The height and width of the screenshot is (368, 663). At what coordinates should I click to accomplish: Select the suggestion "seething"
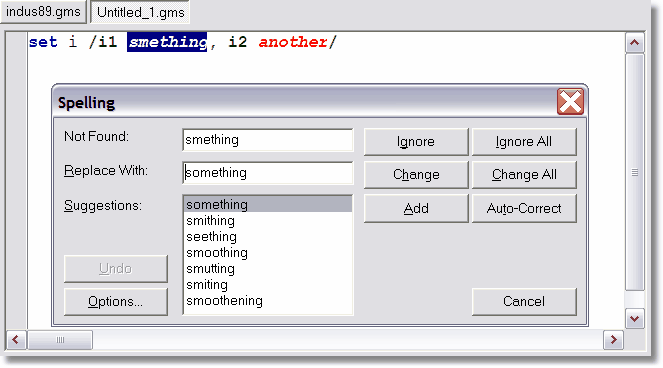pyautogui.click(x=268, y=236)
